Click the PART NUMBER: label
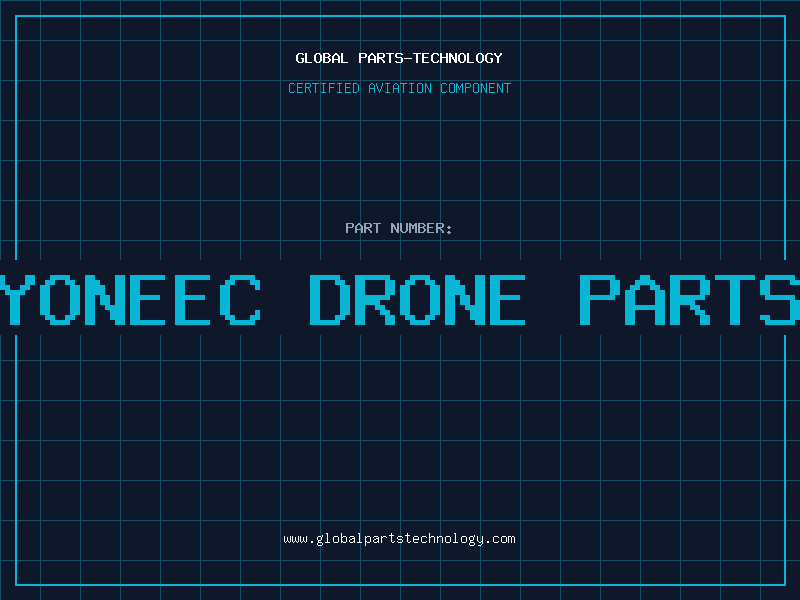The height and width of the screenshot is (600, 800). (398, 228)
